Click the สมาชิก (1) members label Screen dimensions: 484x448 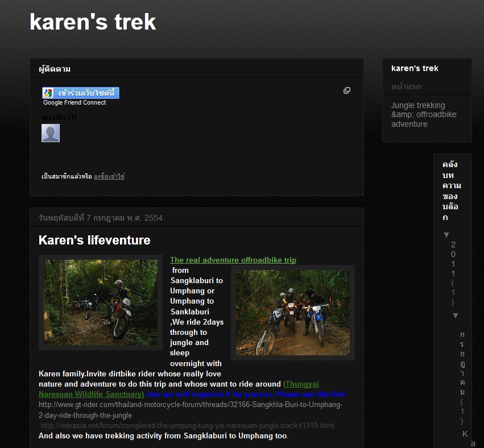(59, 117)
